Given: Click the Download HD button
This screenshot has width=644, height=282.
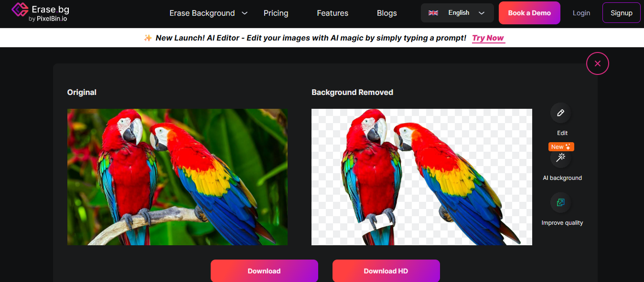Looking at the screenshot, I should pos(386,271).
